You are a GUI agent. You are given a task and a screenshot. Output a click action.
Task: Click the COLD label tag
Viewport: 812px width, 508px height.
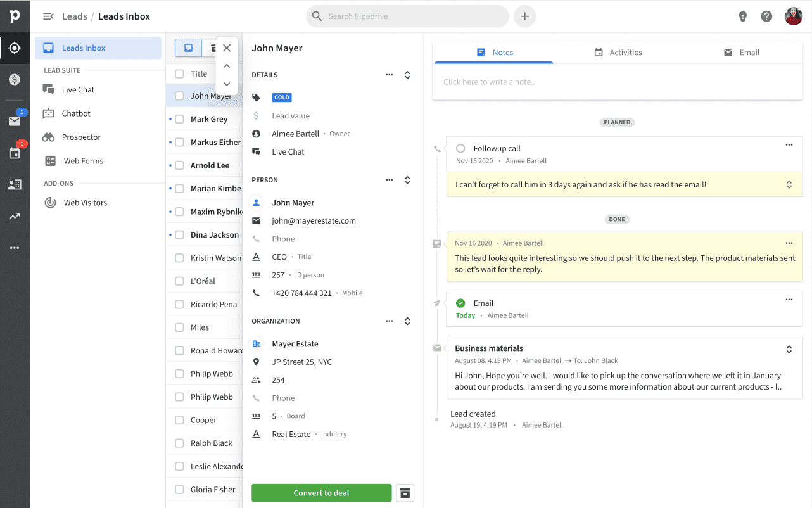point(282,98)
